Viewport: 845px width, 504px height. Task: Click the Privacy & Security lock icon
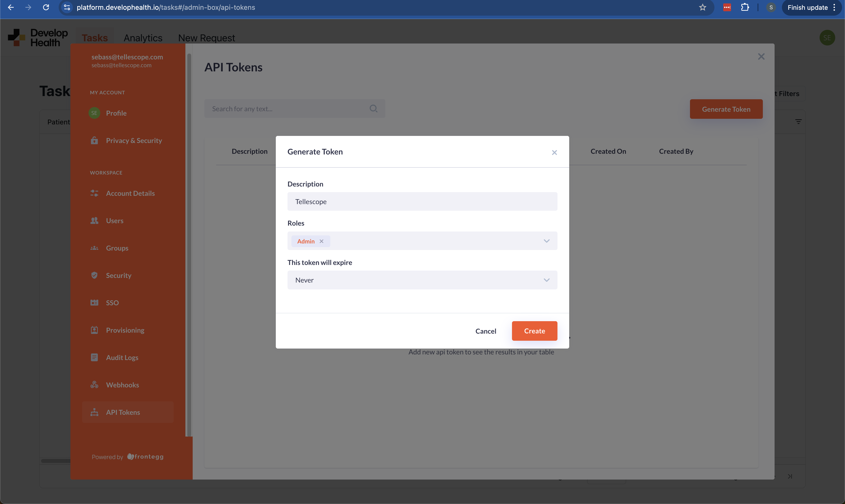[x=94, y=140]
